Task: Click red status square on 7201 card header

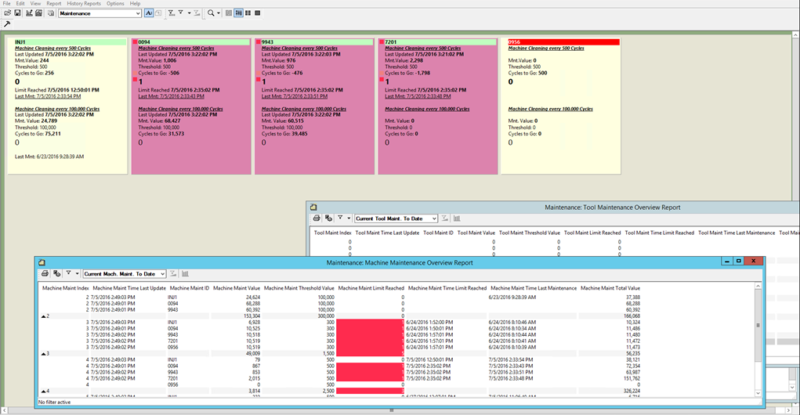Action: pos(381,42)
